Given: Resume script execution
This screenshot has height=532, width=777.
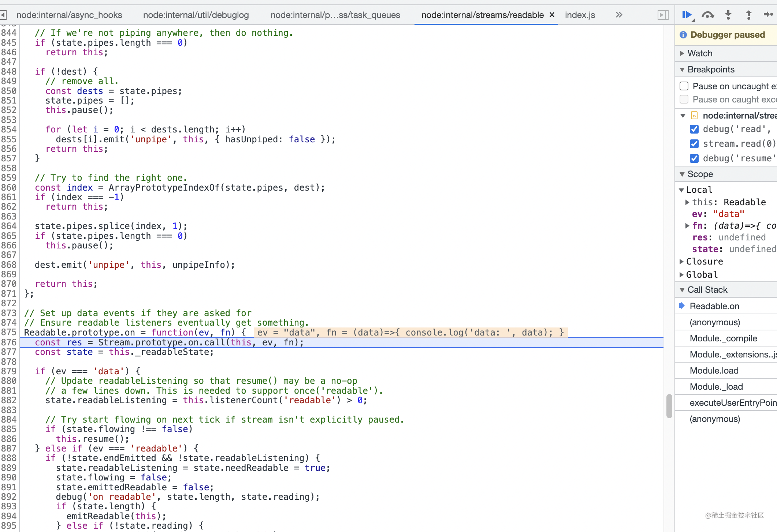Looking at the screenshot, I should coord(688,15).
